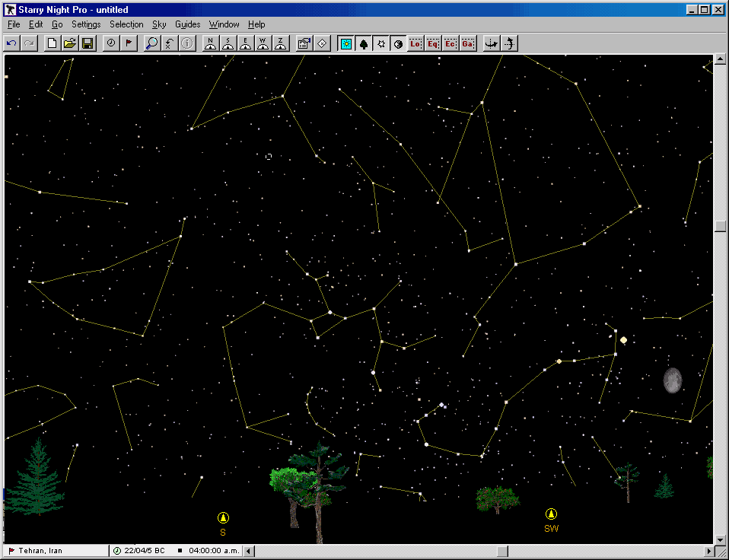Click the Info (i) toolbar icon
The image size is (729, 560).
tap(187, 43)
